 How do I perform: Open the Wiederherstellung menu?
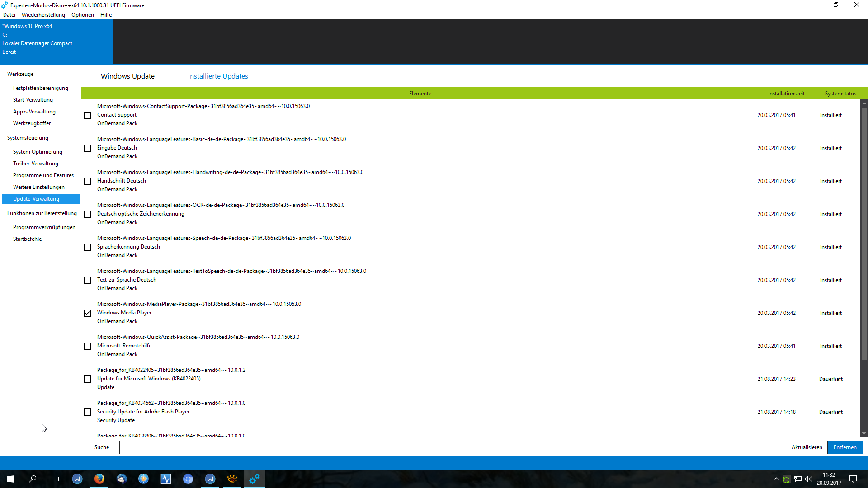click(x=43, y=15)
